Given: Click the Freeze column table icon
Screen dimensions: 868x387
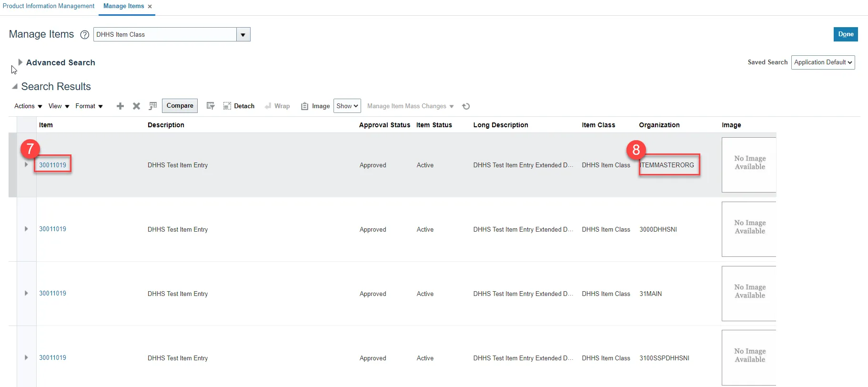Looking at the screenshot, I should coord(153,106).
